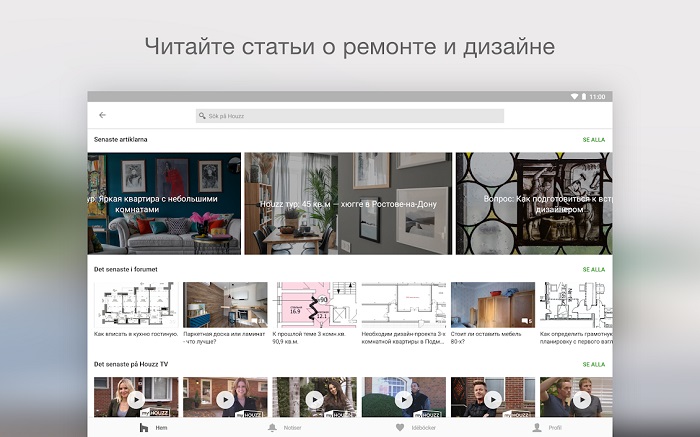Open stained glass article 'Вопрос: Как подготовиться'
Screen dimensions: 700x437
click(534, 204)
